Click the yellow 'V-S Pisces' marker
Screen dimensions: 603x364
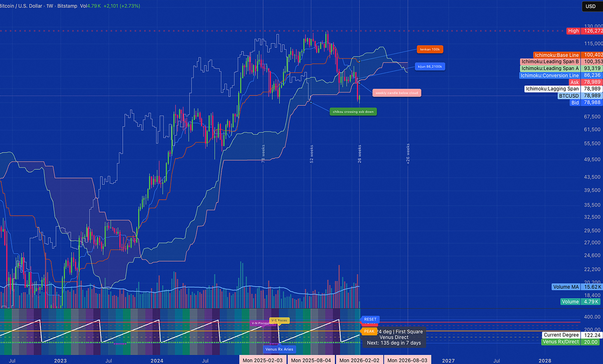coord(279,320)
